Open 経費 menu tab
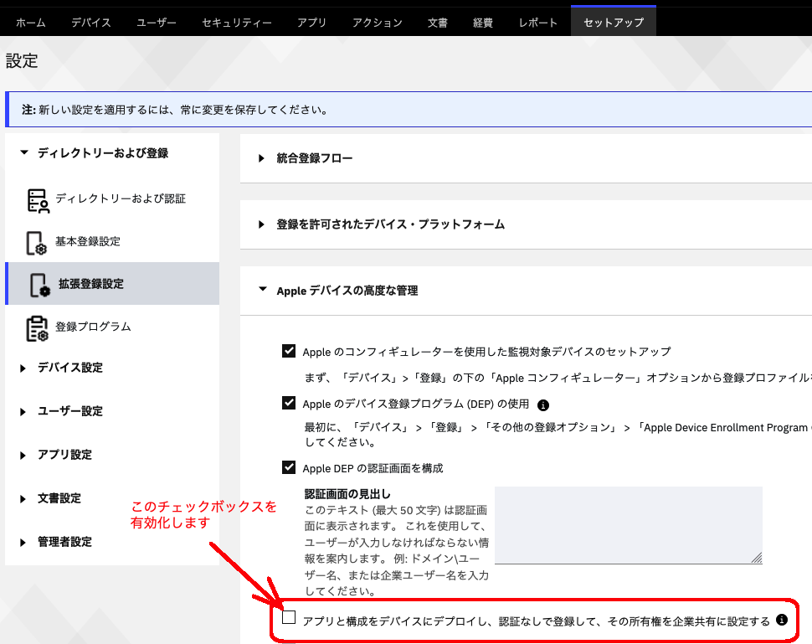The image size is (812, 644). tap(483, 23)
